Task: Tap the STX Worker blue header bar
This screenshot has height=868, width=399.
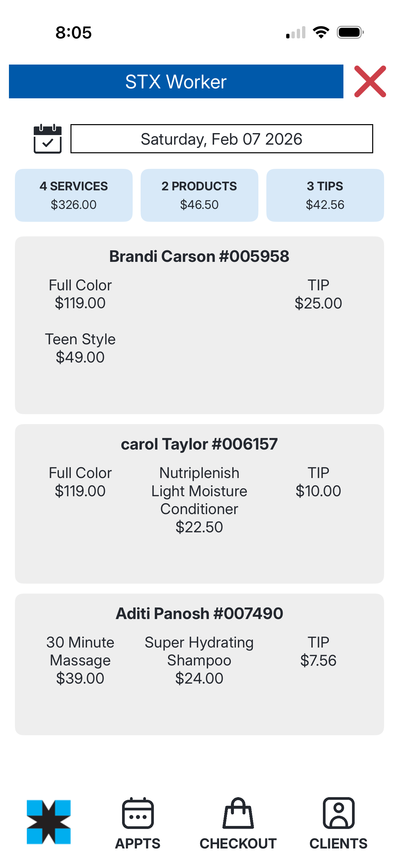Action: pos(176,81)
